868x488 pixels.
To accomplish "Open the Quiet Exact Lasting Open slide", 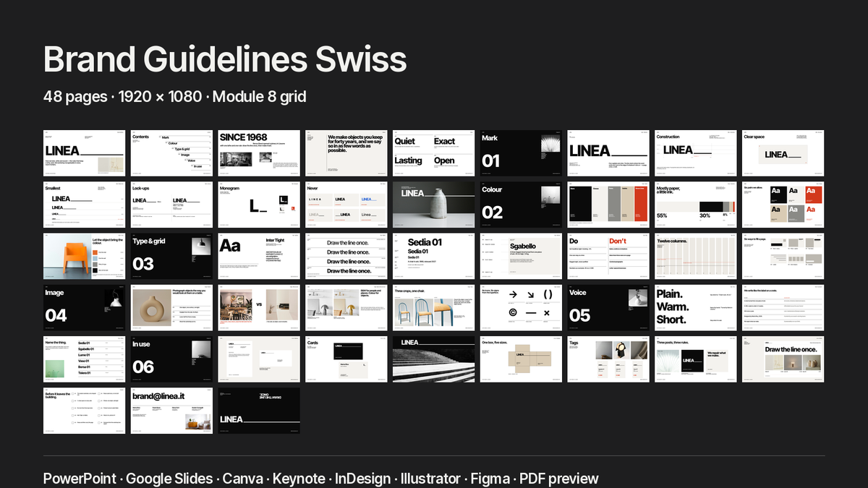I will (x=433, y=153).
